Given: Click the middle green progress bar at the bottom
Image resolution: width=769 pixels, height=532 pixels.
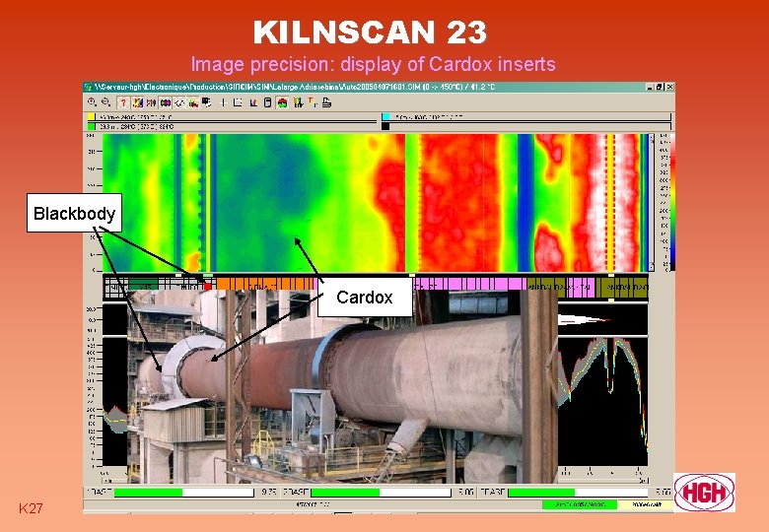Looking at the screenshot, I should [x=381, y=493].
